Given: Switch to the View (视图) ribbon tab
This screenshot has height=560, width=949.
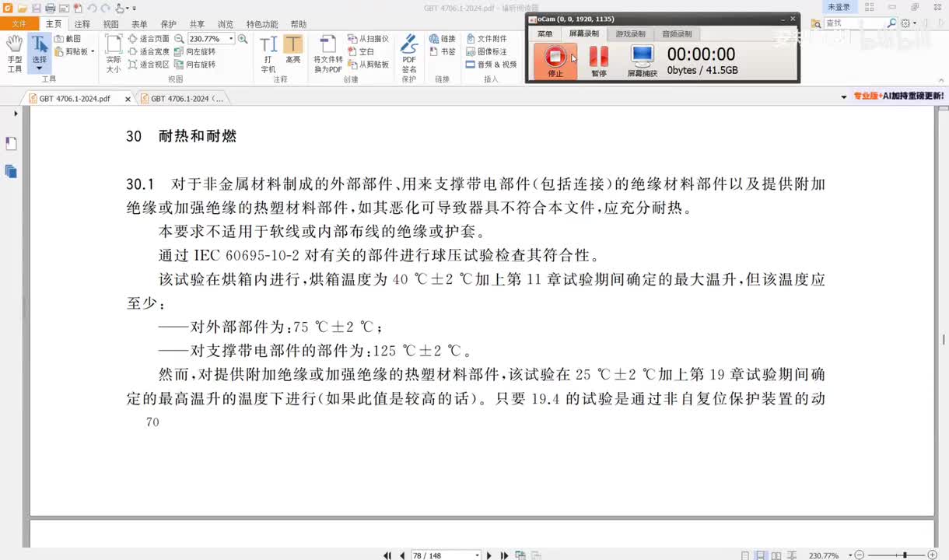Looking at the screenshot, I should (111, 24).
